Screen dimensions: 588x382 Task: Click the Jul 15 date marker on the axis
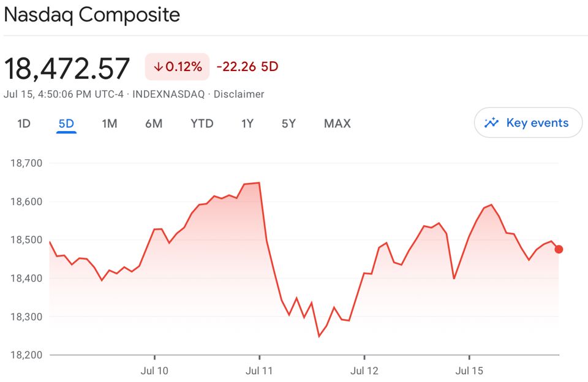tap(469, 371)
